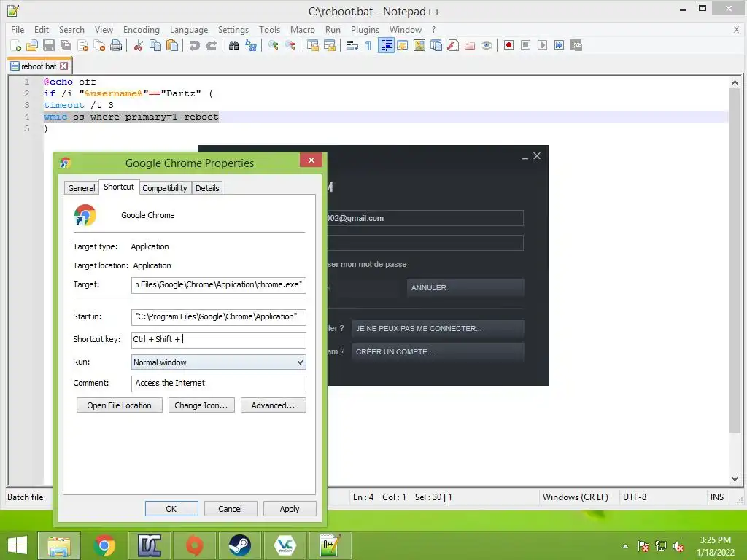The image size is (747, 560).
Task: Redo the last undone edit
Action: click(211, 45)
